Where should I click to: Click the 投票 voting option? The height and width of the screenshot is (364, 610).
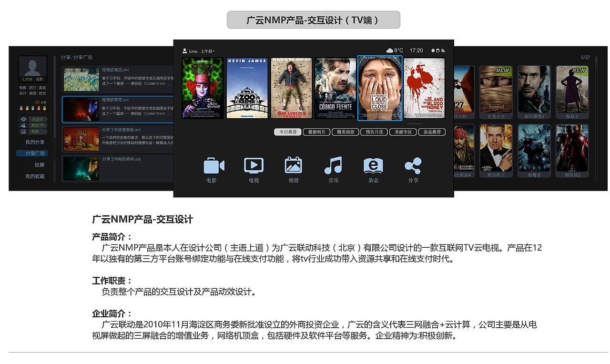40,164
